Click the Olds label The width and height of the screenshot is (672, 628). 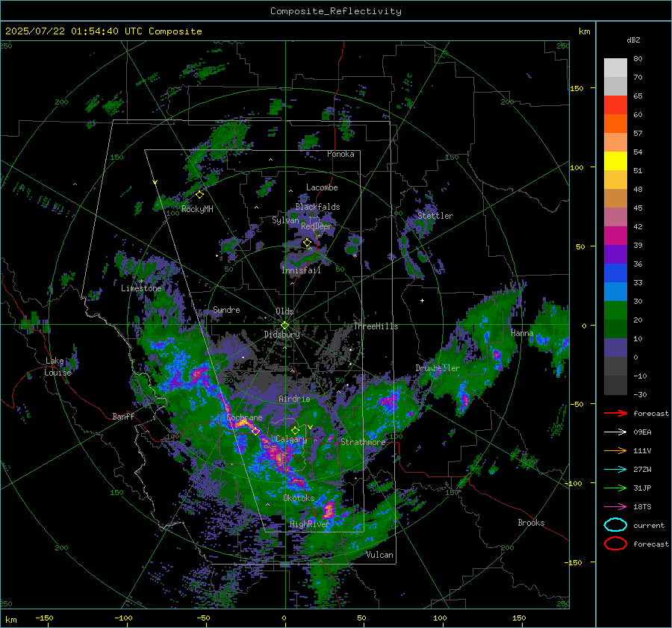click(x=284, y=311)
